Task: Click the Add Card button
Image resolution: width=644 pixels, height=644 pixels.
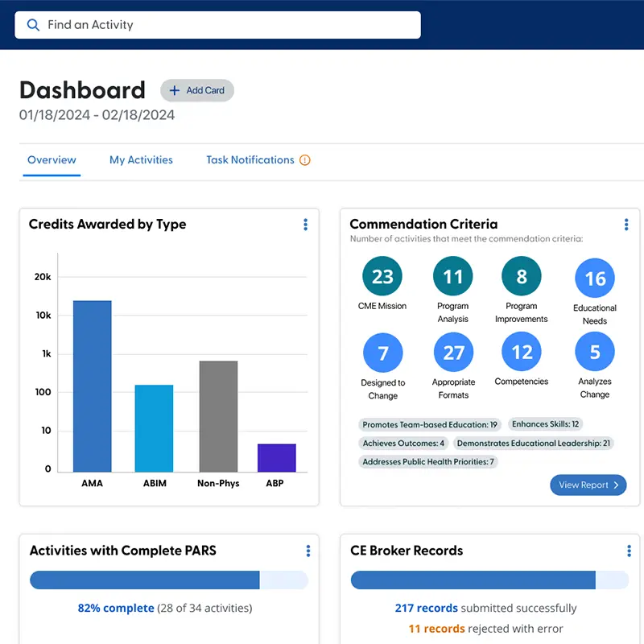Action: pyautogui.click(x=196, y=90)
